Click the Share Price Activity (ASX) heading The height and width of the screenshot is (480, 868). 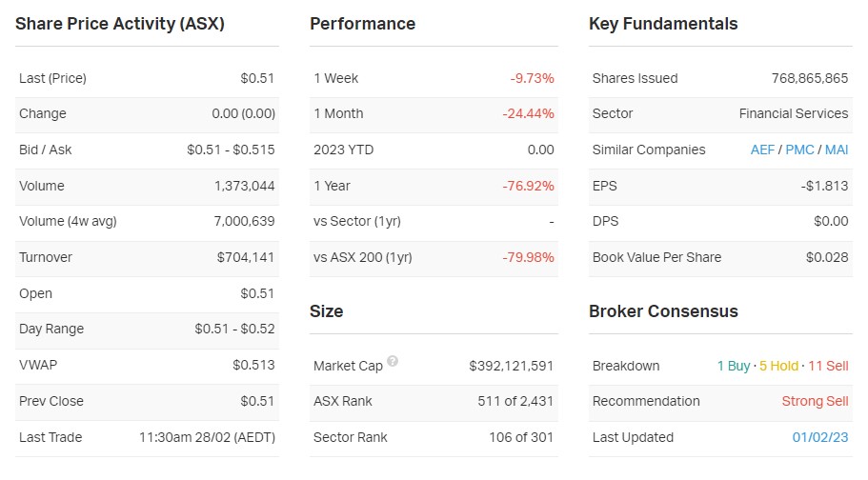point(120,24)
